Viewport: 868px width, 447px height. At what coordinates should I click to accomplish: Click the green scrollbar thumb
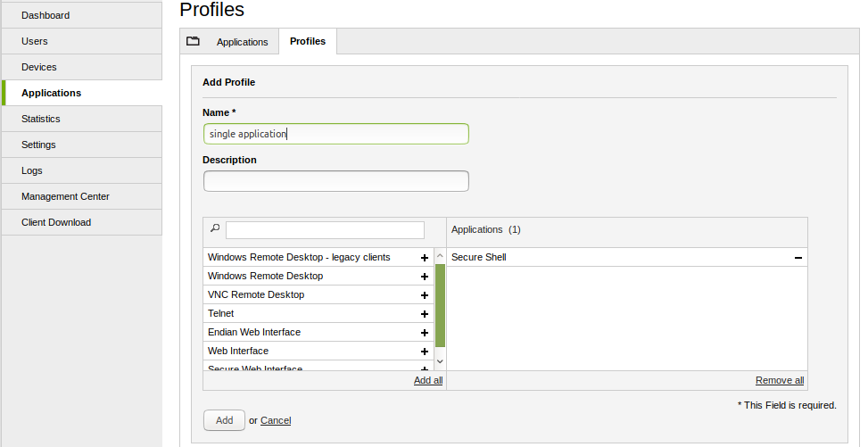[x=440, y=305]
